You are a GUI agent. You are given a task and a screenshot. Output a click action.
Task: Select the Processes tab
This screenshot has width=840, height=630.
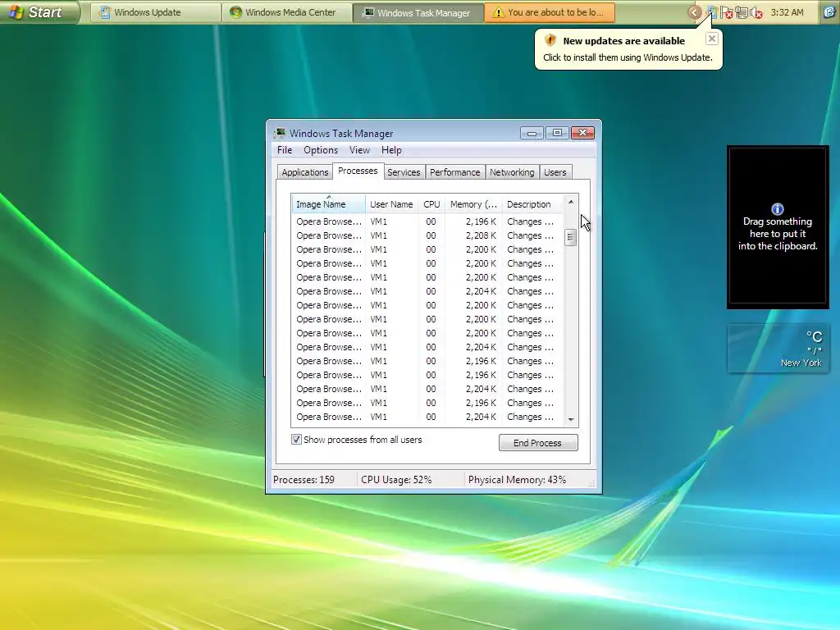[x=358, y=171]
